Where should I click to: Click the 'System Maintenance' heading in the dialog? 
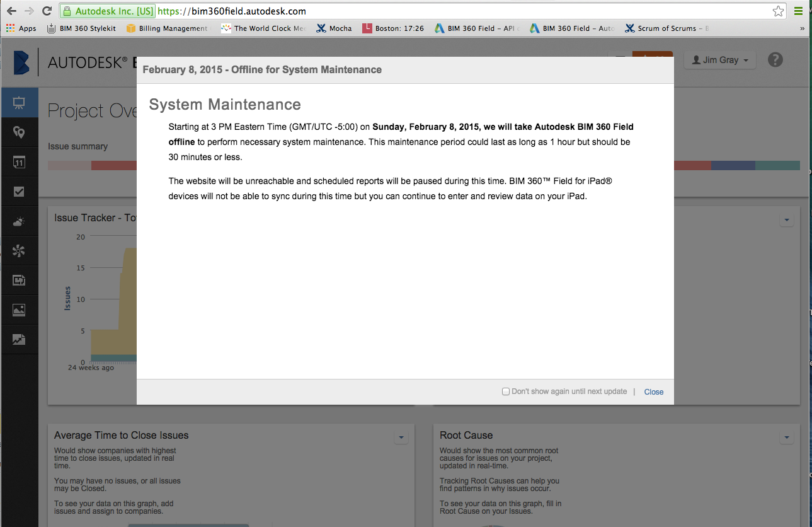point(225,105)
